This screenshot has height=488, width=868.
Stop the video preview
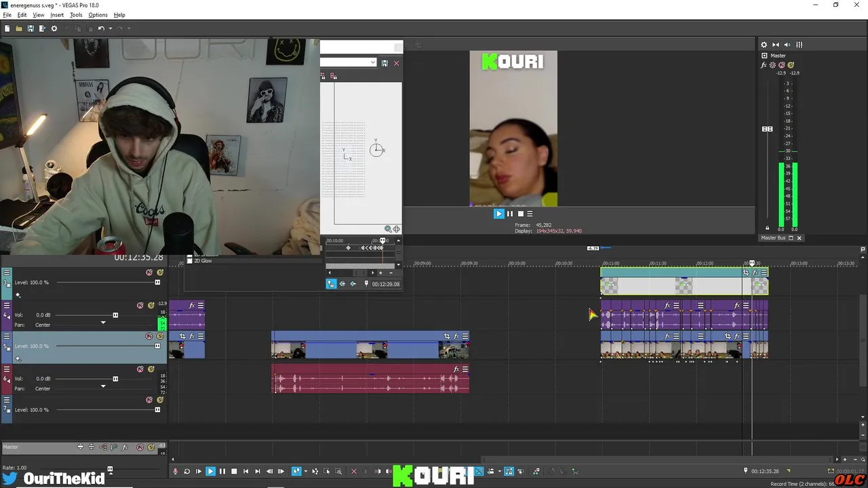coord(520,213)
